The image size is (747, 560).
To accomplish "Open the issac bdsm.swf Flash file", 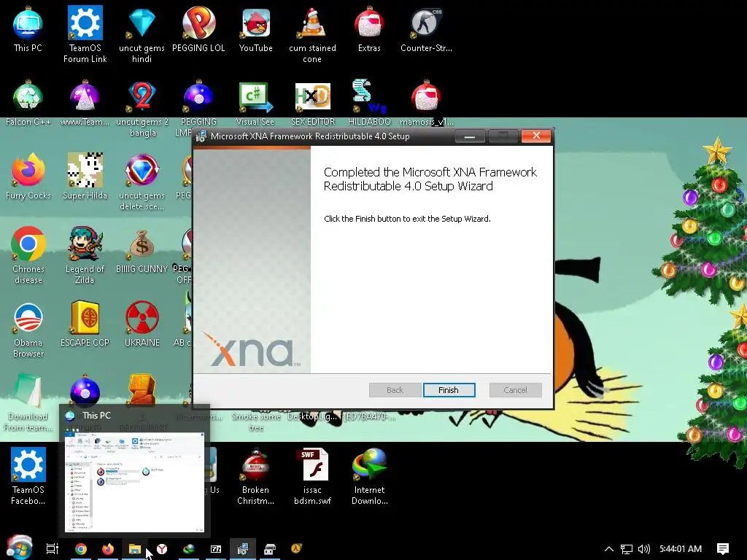I will [x=312, y=476].
